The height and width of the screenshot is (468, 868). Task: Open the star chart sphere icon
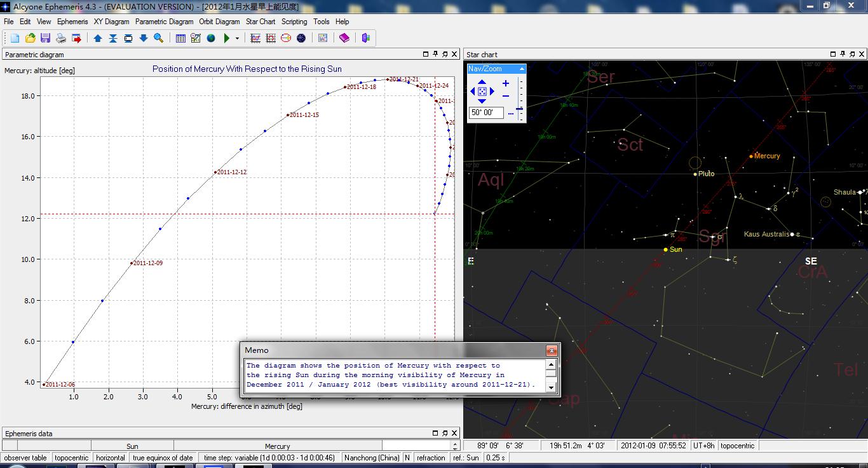(301, 38)
